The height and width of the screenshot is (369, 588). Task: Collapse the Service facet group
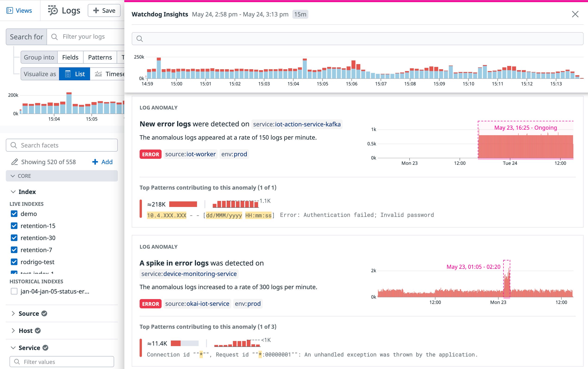click(x=13, y=348)
